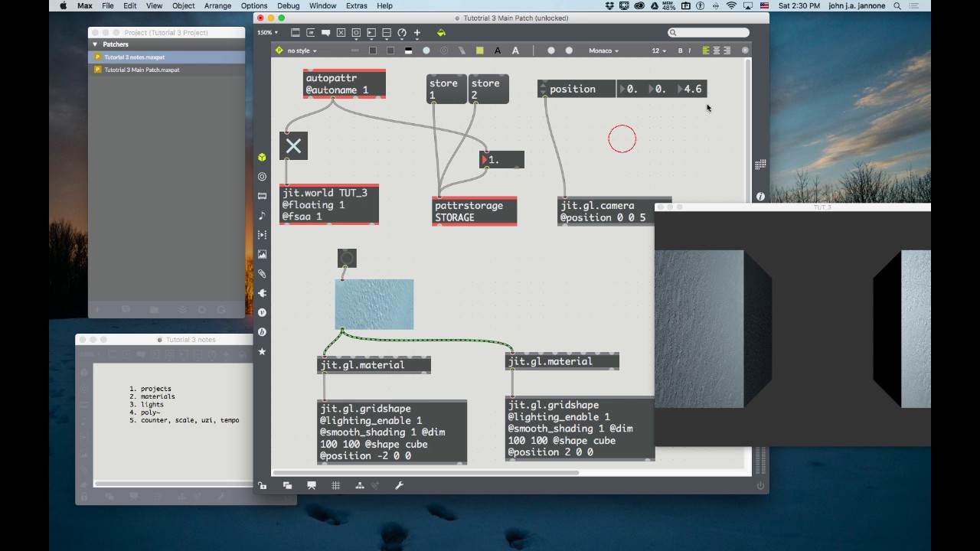Set text alignment to center
This screenshot has width=980, height=551.
[x=717, y=51]
